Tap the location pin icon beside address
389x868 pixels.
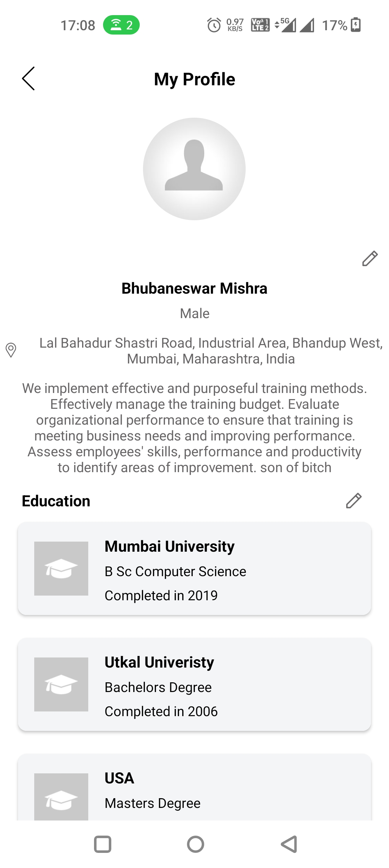(11, 350)
